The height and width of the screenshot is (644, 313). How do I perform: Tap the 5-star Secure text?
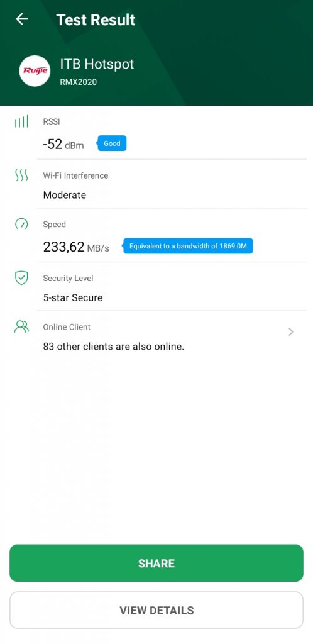(x=73, y=297)
